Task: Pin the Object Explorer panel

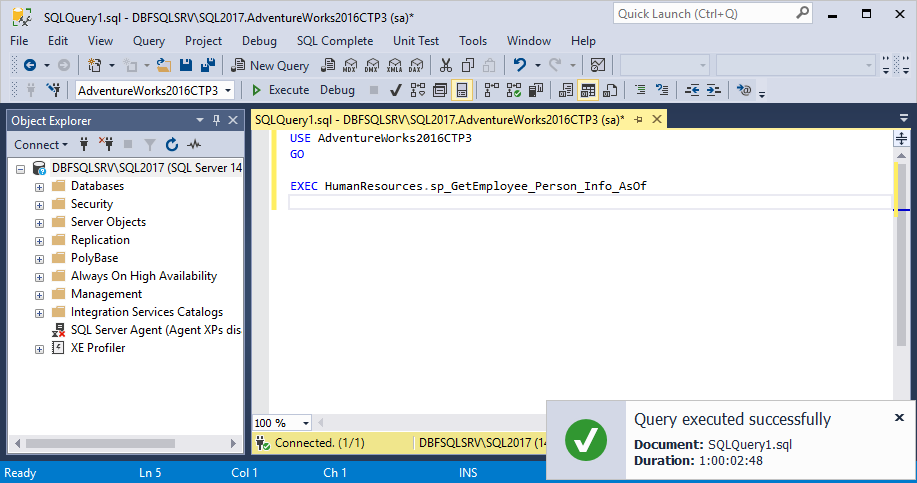Action: click(x=216, y=120)
